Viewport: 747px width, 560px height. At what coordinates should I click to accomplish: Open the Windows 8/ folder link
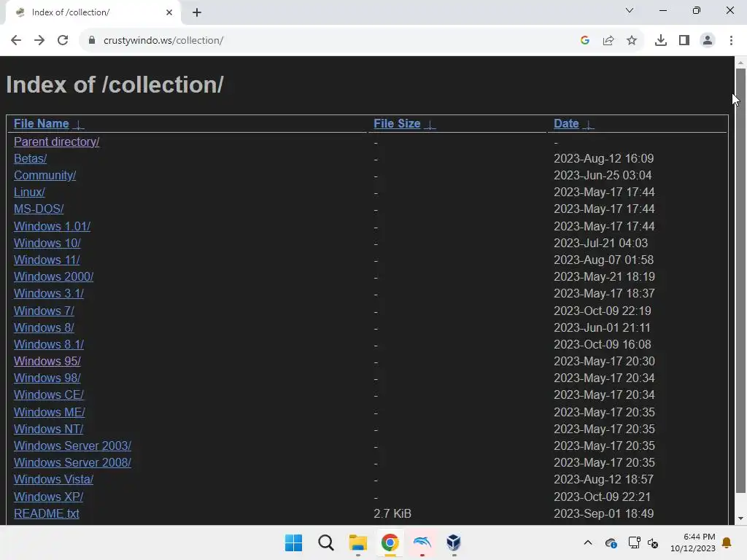(x=44, y=327)
